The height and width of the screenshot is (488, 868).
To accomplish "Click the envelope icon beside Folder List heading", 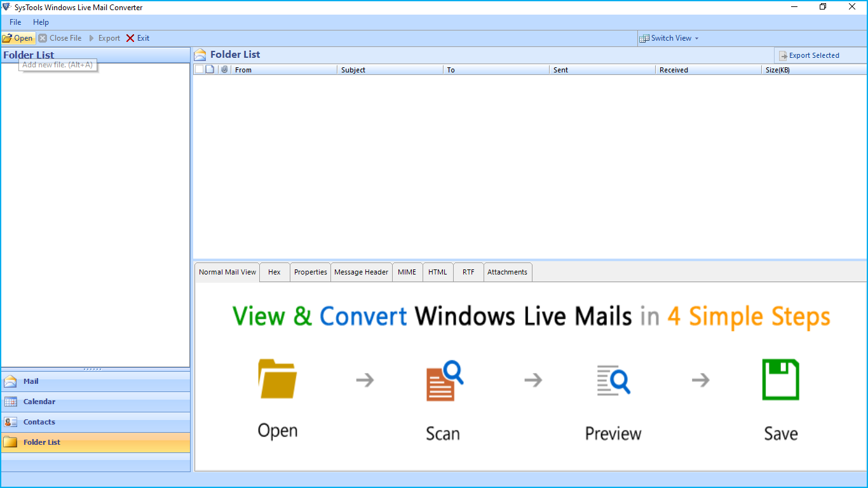I will pyautogui.click(x=200, y=55).
